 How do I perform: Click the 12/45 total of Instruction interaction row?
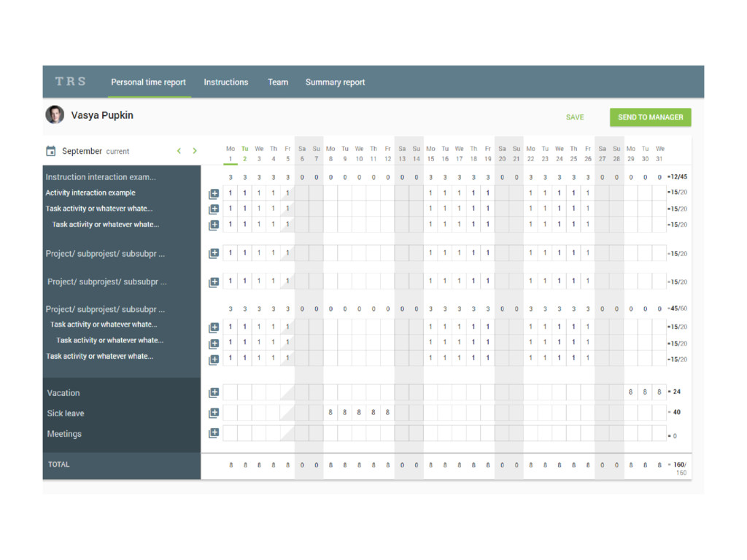coord(678,176)
